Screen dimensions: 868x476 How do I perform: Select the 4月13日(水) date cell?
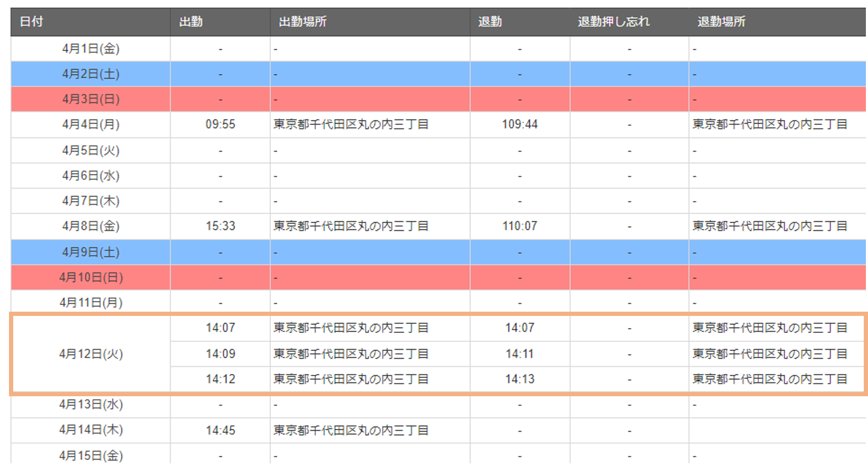91,405
